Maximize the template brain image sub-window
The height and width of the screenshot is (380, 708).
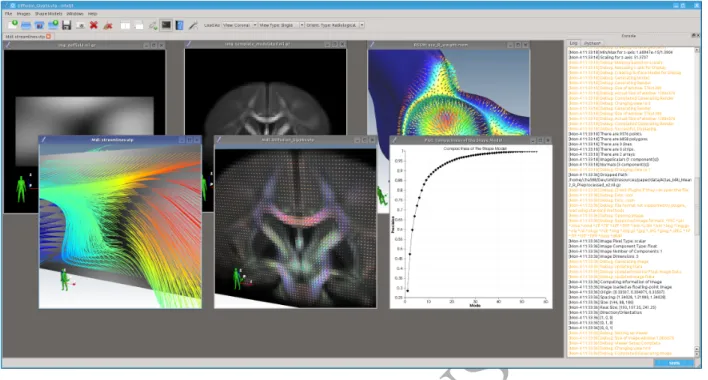(x=335, y=44)
